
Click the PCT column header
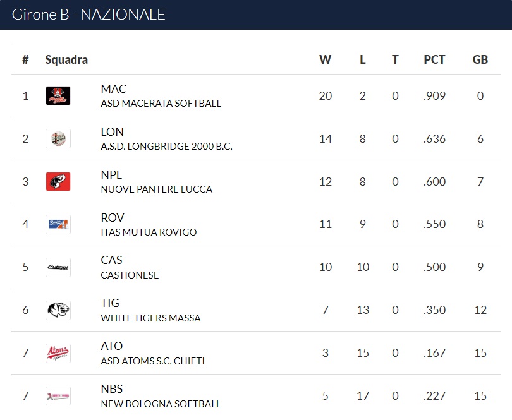pos(434,60)
